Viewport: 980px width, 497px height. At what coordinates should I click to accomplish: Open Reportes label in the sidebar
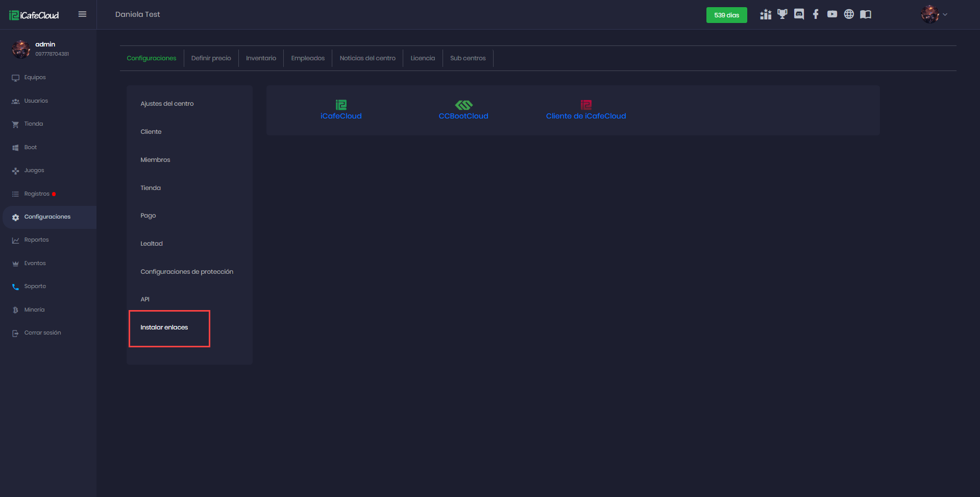point(37,240)
